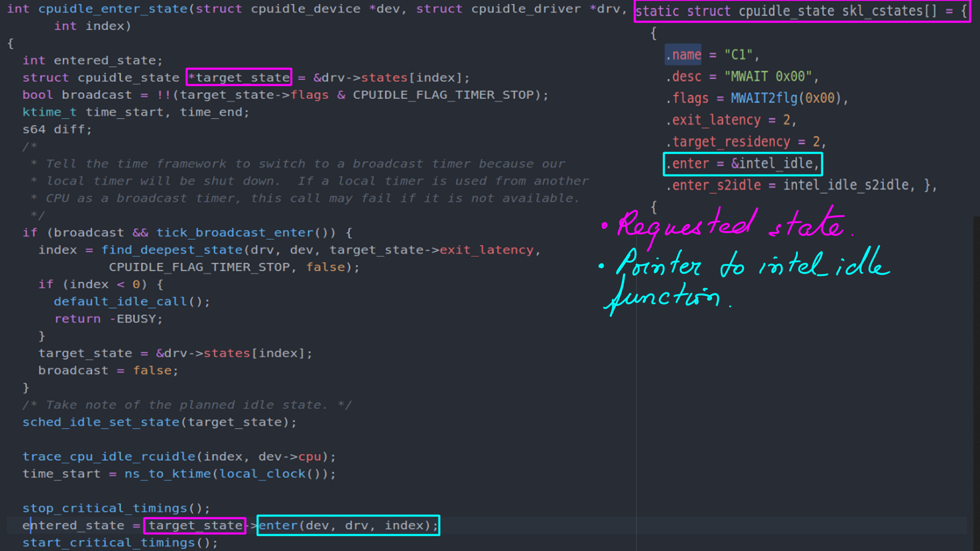Click '.name' field in right pane
This screenshot has height=551, width=980.
[683, 55]
